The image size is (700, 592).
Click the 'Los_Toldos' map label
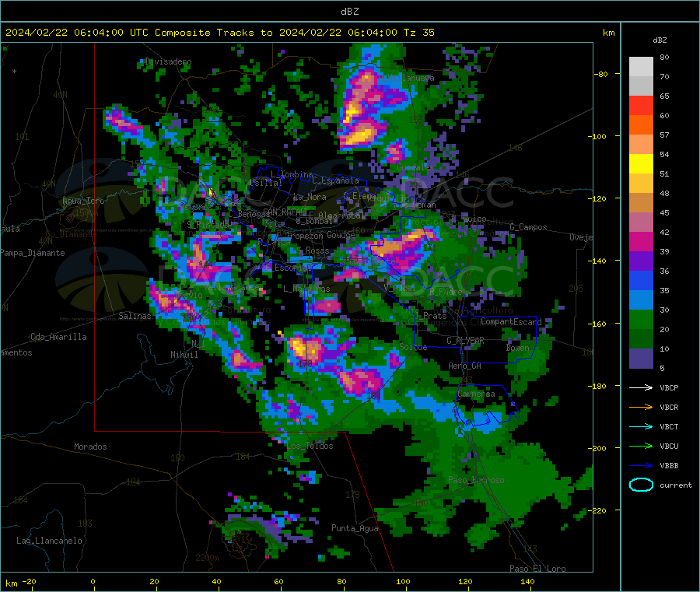pyautogui.click(x=310, y=446)
